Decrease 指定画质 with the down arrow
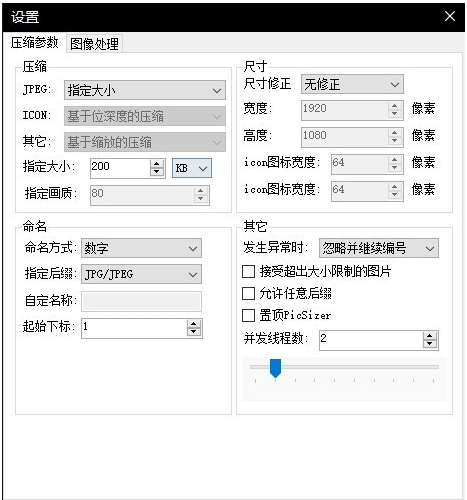Image resolution: width=467 pixels, height=500 pixels. (x=200, y=199)
